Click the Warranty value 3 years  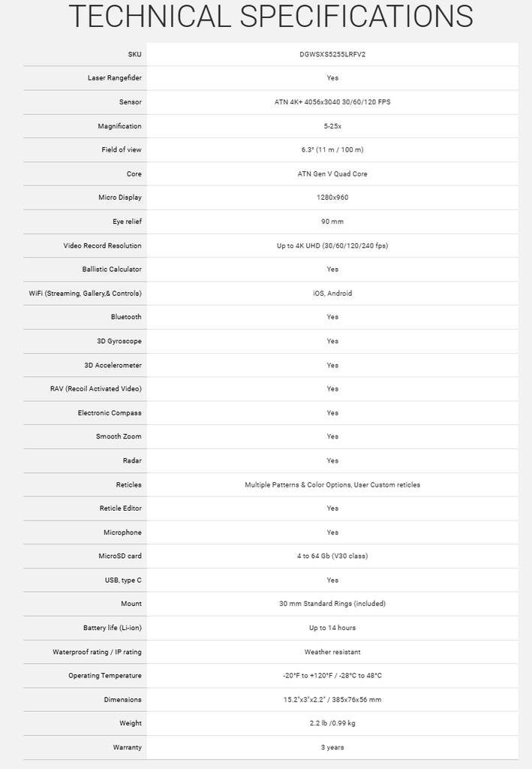[332, 747]
